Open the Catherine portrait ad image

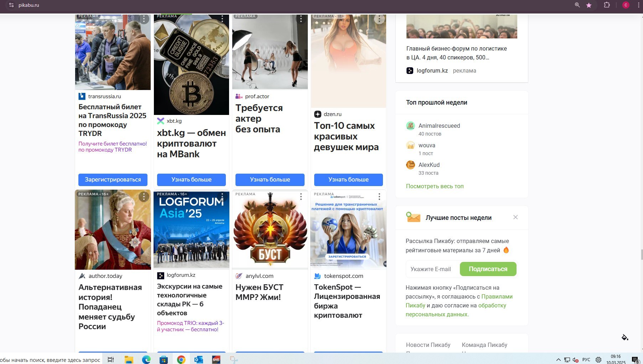(x=113, y=230)
